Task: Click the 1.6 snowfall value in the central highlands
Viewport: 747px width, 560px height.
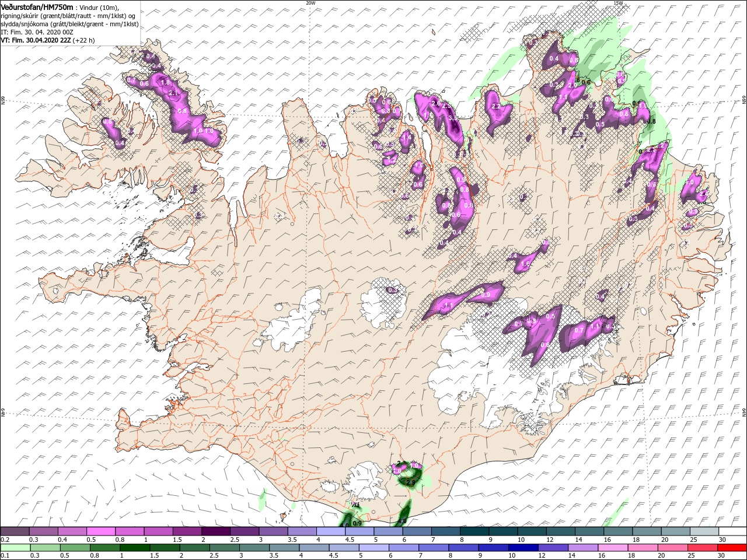Action: [x=525, y=264]
